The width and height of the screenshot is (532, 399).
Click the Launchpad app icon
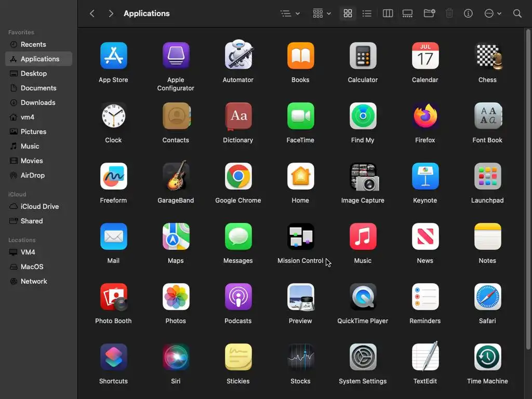click(487, 176)
